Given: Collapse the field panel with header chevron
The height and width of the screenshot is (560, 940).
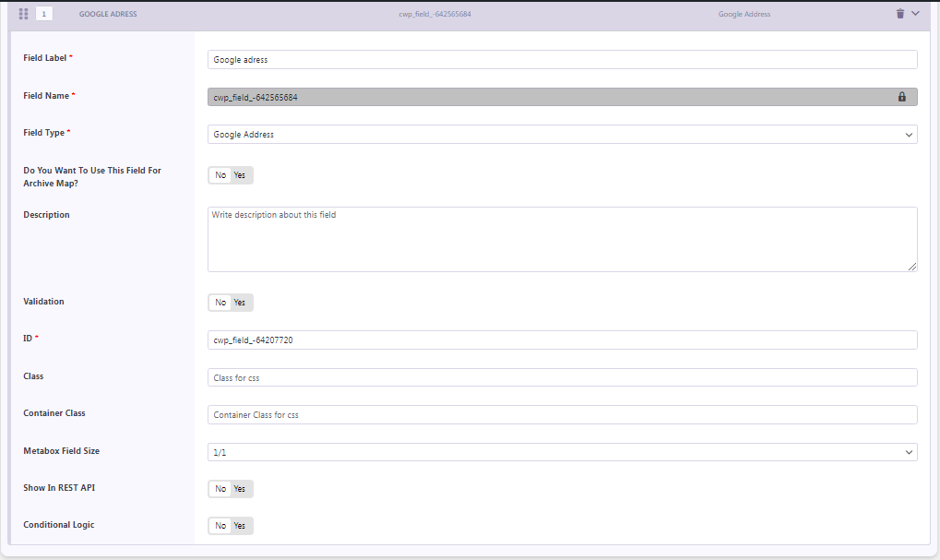Looking at the screenshot, I should [915, 13].
